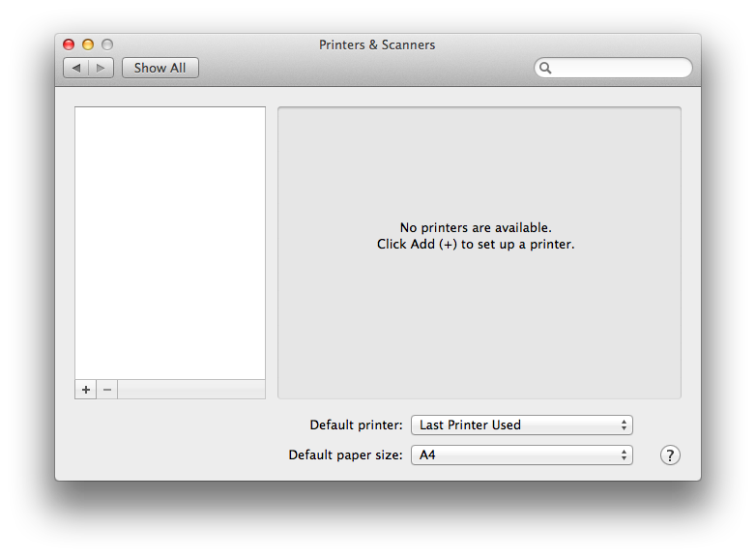Click the "No printers are available" message
756x557 pixels.
click(476, 228)
